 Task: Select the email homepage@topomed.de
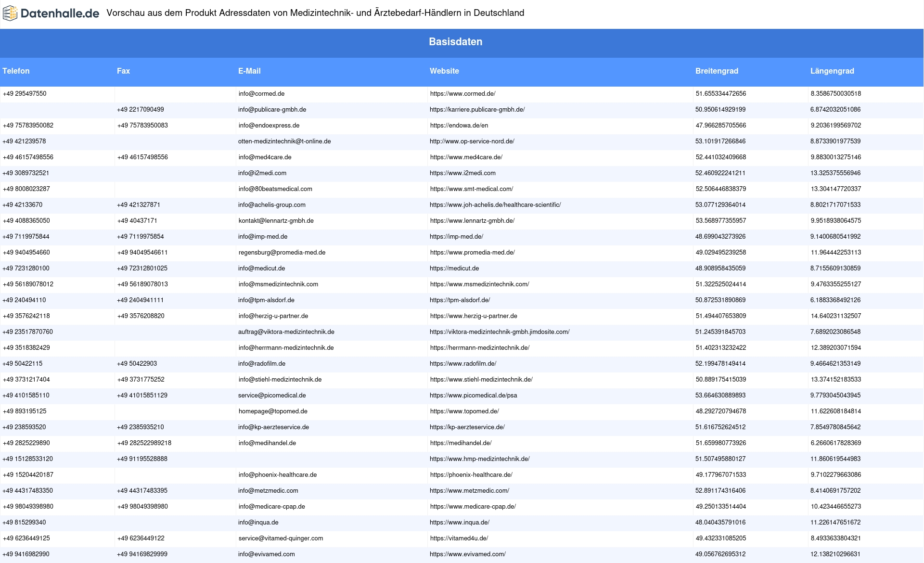click(273, 411)
